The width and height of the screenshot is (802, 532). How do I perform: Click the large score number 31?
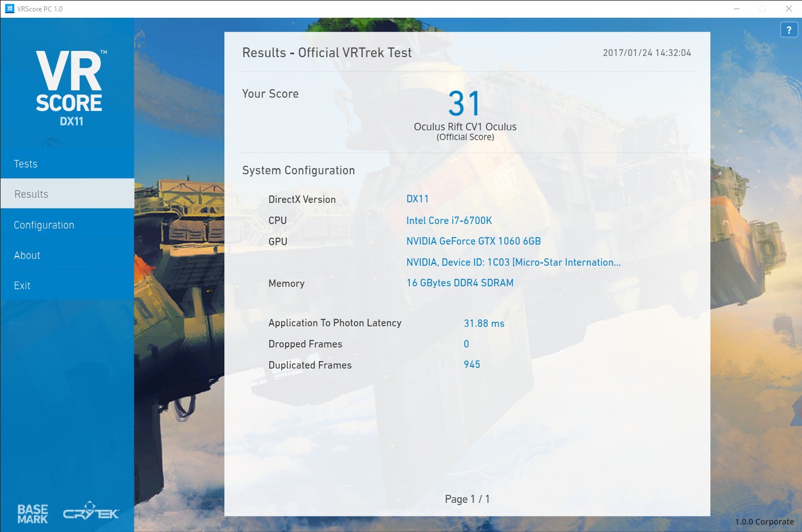pos(464,104)
